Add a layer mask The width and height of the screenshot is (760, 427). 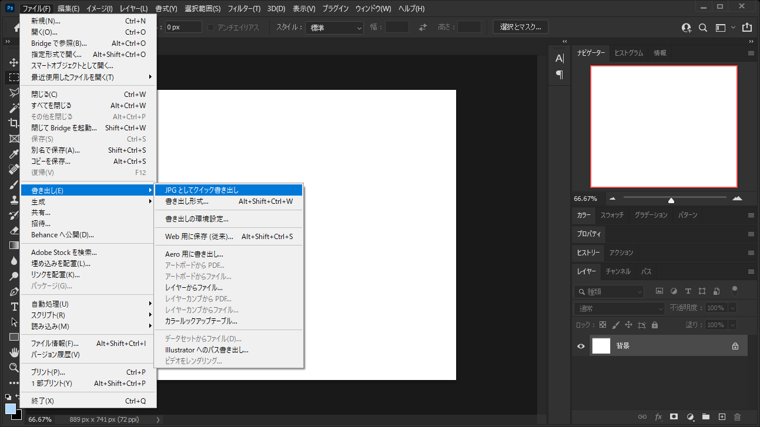[674, 417]
